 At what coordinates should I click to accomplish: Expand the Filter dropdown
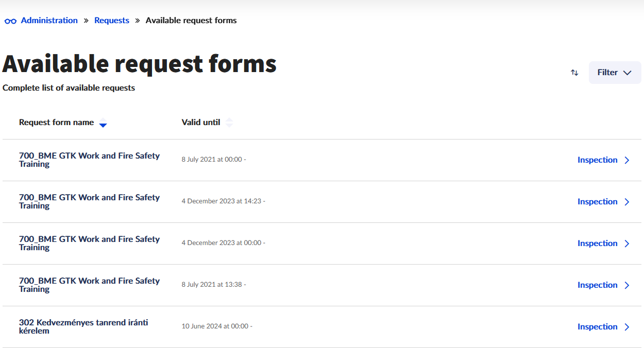[615, 73]
